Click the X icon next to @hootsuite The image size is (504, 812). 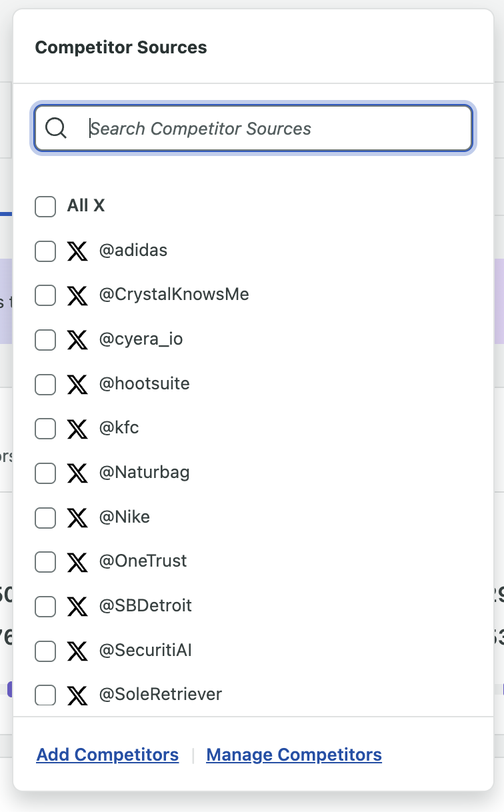click(x=78, y=384)
